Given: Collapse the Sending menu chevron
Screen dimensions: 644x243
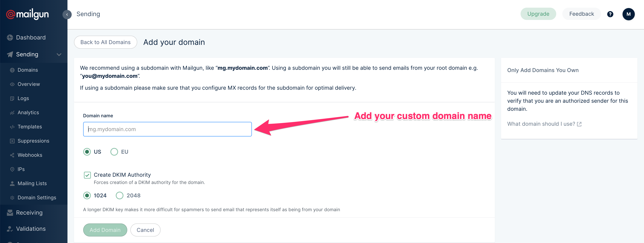Looking at the screenshot, I should [x=59, y=54].
